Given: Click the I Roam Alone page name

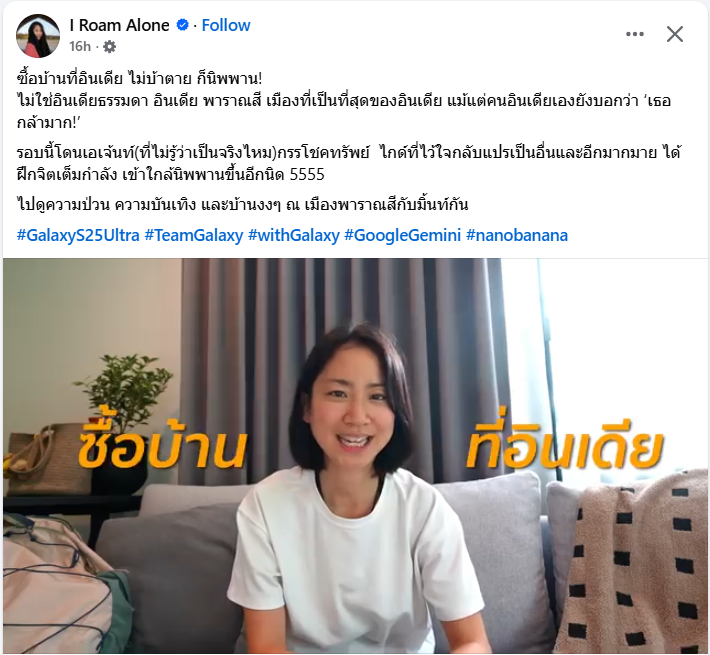Looking at the screenshot, I should pyautogui.click(x=120, y=25).
